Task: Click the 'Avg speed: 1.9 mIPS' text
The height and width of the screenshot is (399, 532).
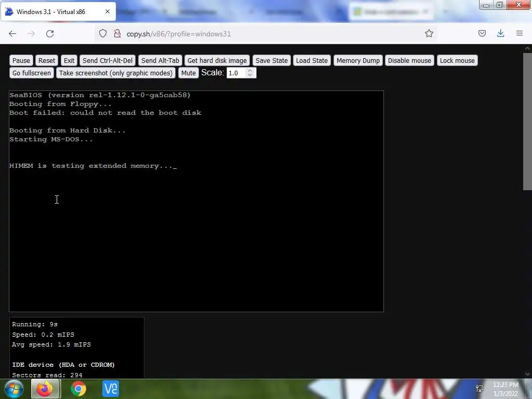Action: click(51, 345)
